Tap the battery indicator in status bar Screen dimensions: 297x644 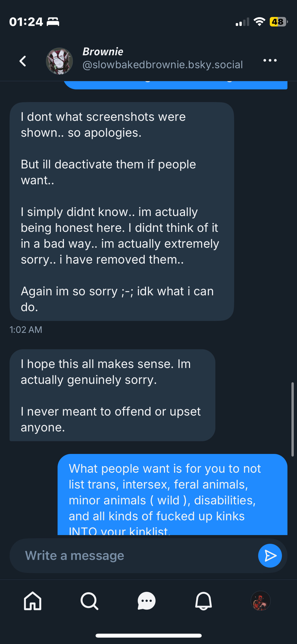click(278, 22)
